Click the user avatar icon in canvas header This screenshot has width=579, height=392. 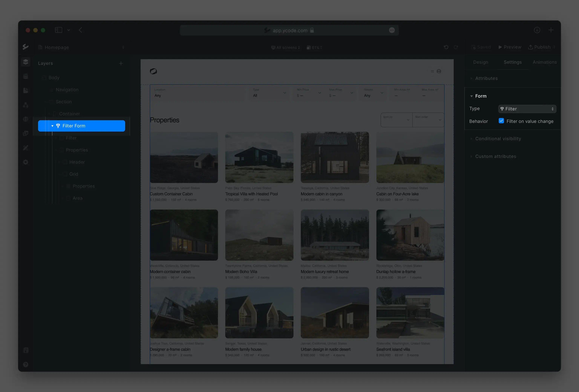[439, 71]
